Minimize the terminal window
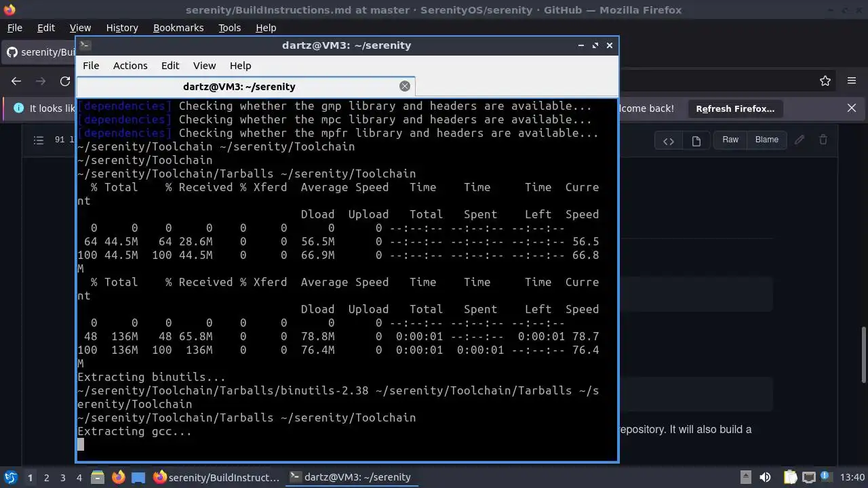Screen dimensions: 868x488 click(x=581, y=45)
